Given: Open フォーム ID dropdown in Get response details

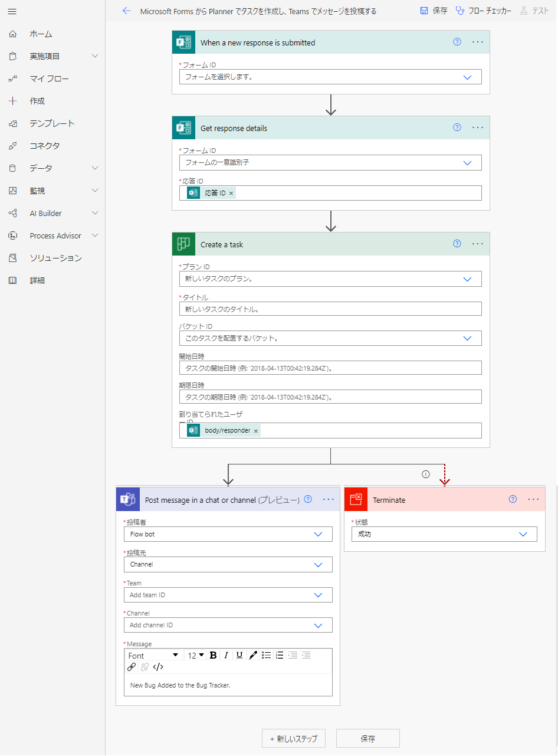Looking at the screenshot, I should pyautogui.click(x=468, y=163).
